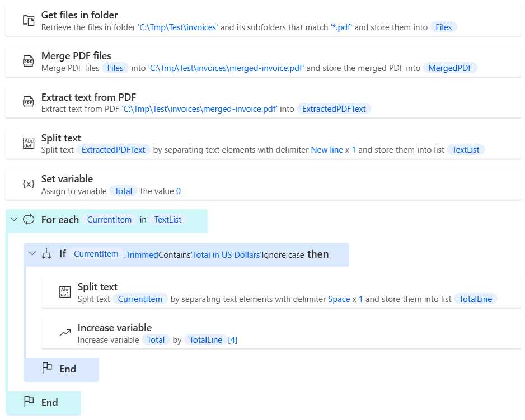
Task: Click the inner Split text icon inside the If block
Action: pyautogui.click(x=65, y=291)
